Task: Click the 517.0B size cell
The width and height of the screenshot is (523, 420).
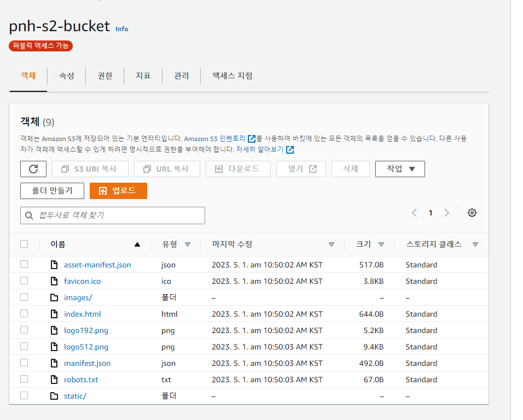Action: 371,265
